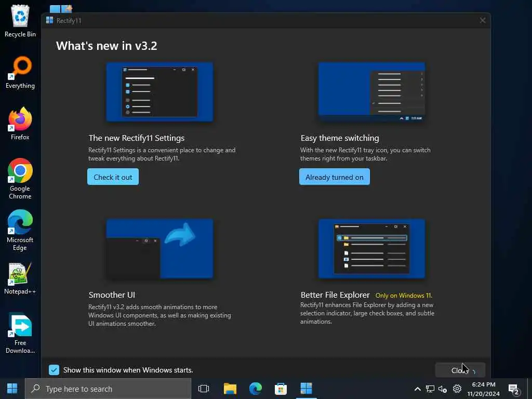Close the Rectify11 window with X

click(483, 20)
